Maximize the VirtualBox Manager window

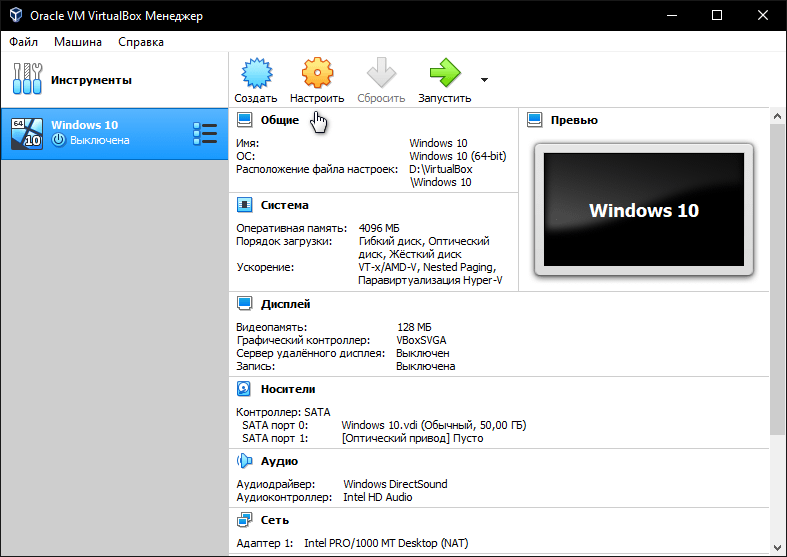(x=717, y=15)
